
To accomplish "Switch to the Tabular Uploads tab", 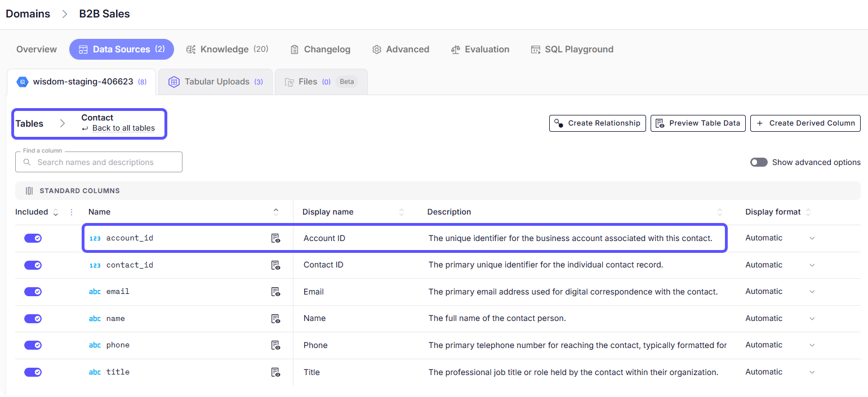I will [215, 81].
